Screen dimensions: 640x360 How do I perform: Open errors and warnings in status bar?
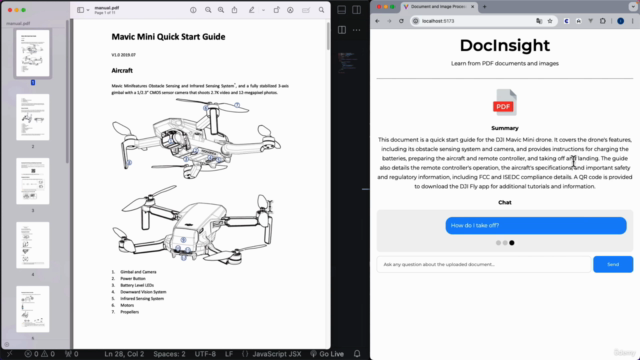[x=40, y=354]
